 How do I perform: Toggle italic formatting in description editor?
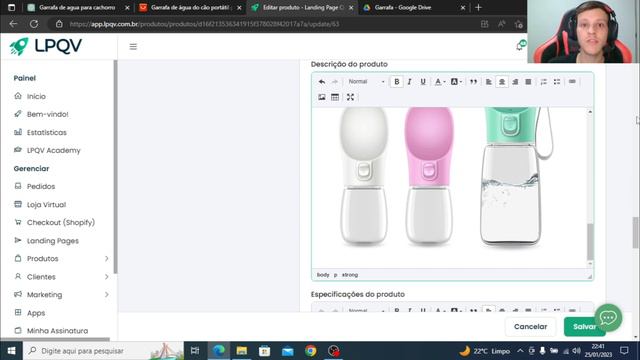[x=409, y=82]
